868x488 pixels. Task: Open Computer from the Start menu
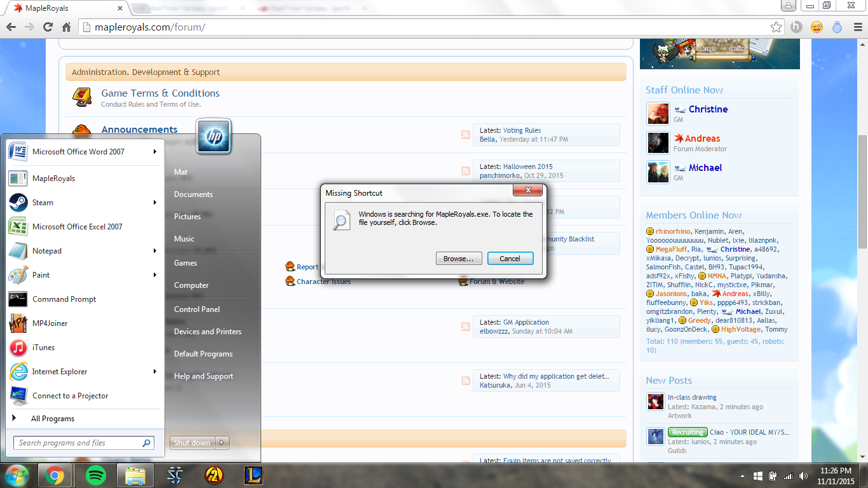click(191, 285)
